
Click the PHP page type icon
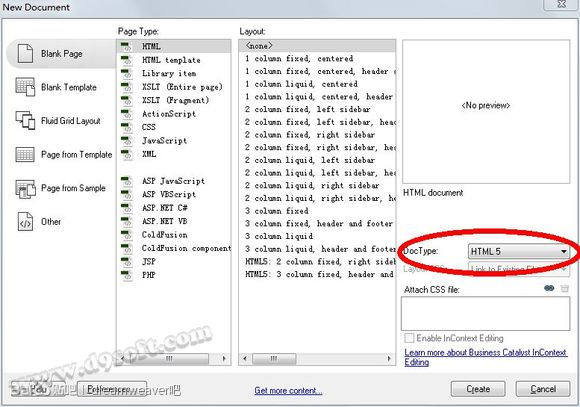tap(127, 275)
